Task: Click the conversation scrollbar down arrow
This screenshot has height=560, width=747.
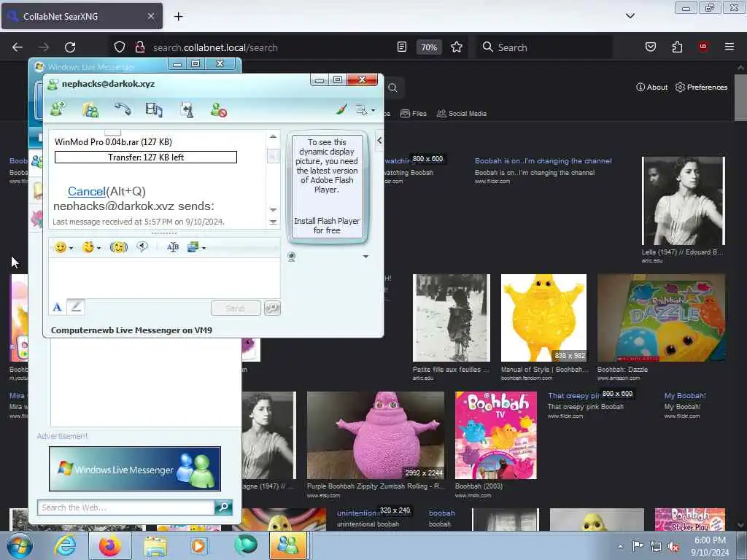Action: [273, 209]
